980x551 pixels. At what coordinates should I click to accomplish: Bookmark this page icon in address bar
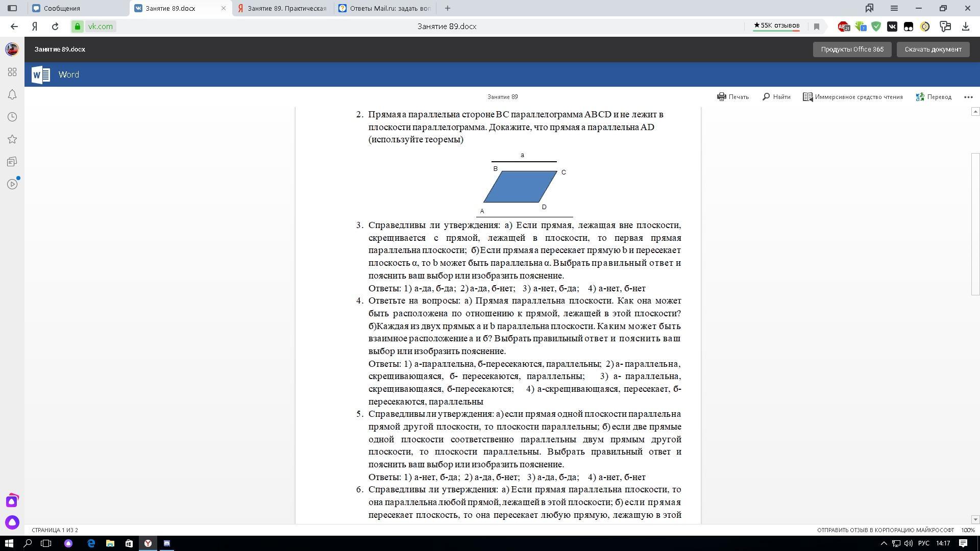tap(817, 27)
